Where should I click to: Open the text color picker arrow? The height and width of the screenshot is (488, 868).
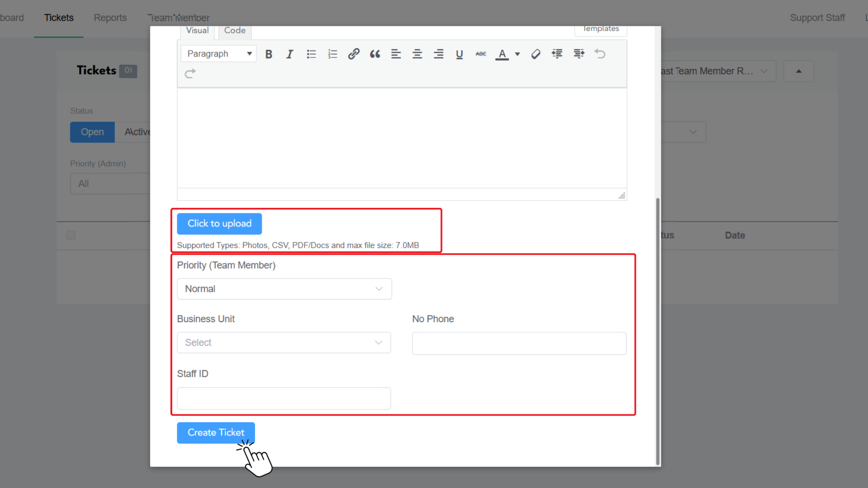point(518,54)
